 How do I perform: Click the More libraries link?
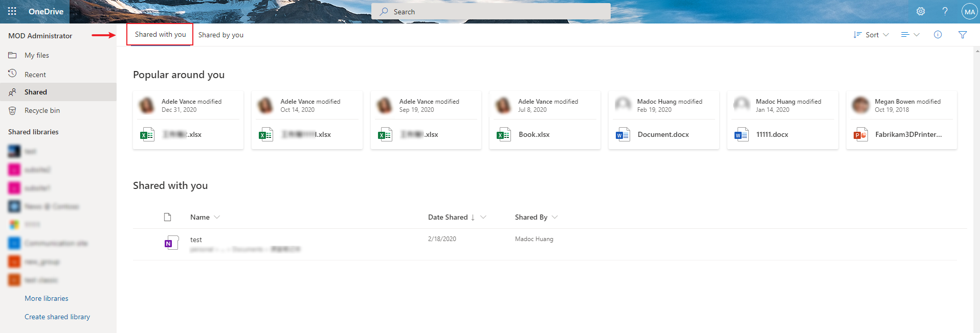(x=47, y=298)
